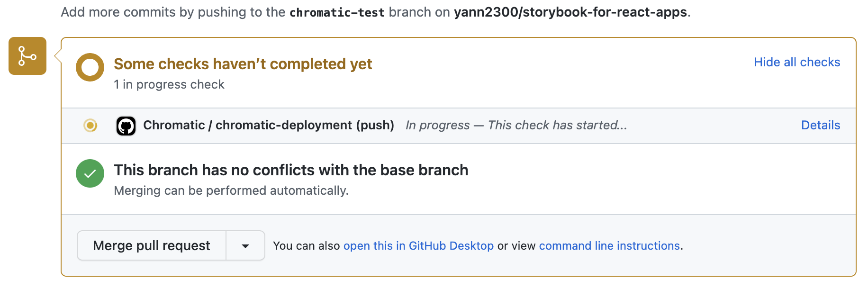The height and width of the screenshot is (289, 868).
Task: Click 'In progress — This check has started' status
Action: (516, 125)
